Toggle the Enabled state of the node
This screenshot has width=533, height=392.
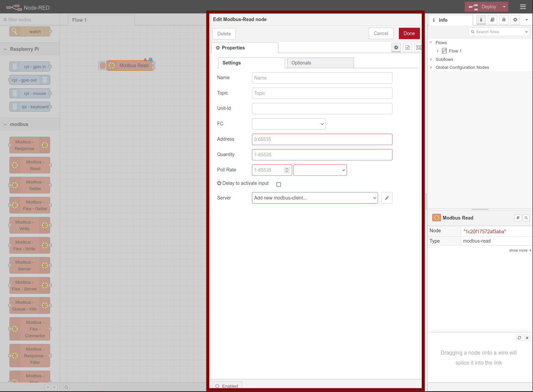coord(227,386)
